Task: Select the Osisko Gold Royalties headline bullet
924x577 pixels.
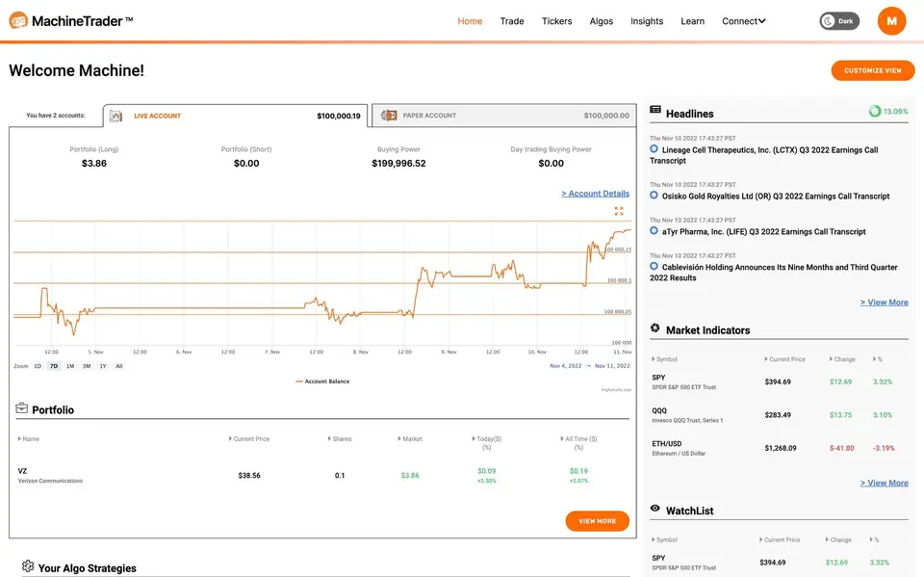Action: coord(654,196)
